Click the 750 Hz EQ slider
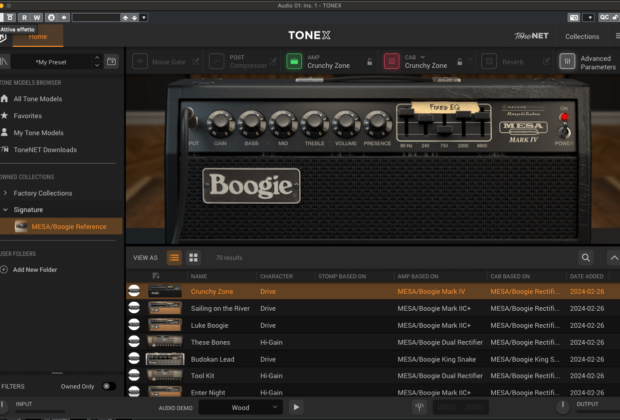 pos(444,129)
